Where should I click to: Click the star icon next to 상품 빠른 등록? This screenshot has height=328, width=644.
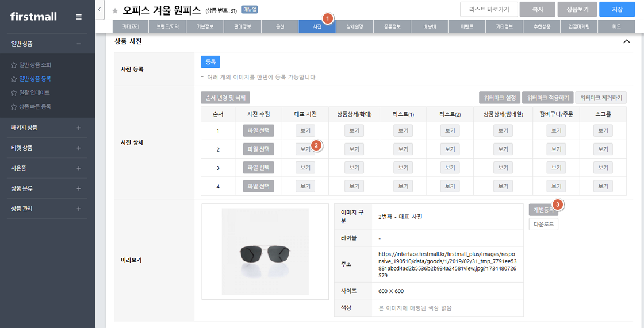[14, 106]
